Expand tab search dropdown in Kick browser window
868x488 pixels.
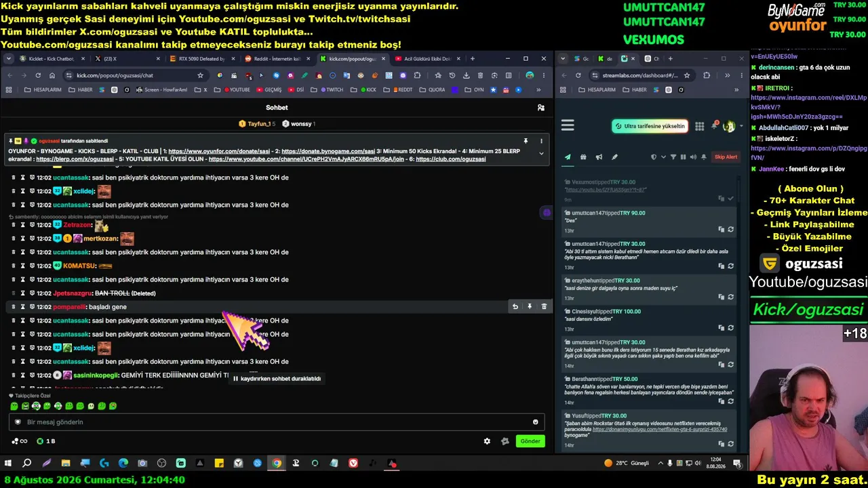(x=9, y=59)
